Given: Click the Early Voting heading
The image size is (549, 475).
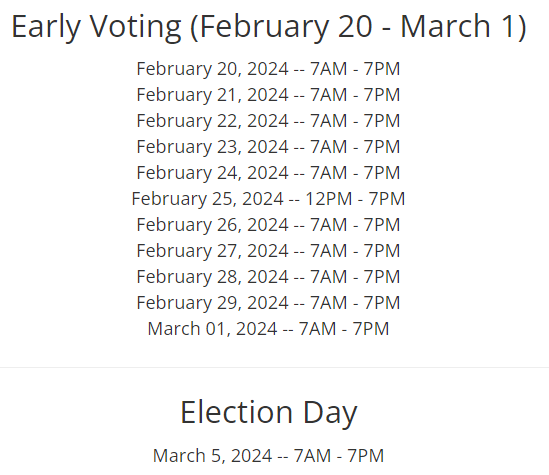Looking at the screenshot, I should 269,27.
